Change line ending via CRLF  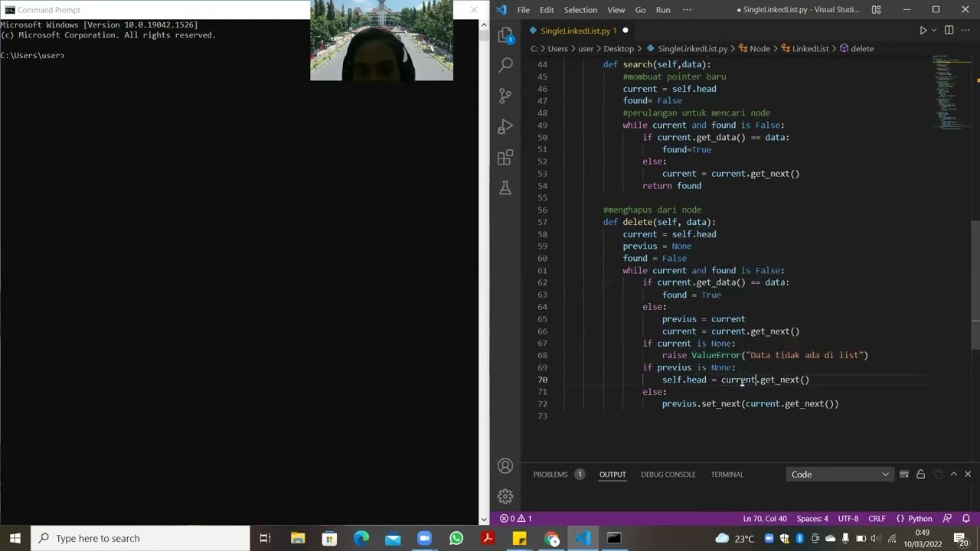(877, 518)
